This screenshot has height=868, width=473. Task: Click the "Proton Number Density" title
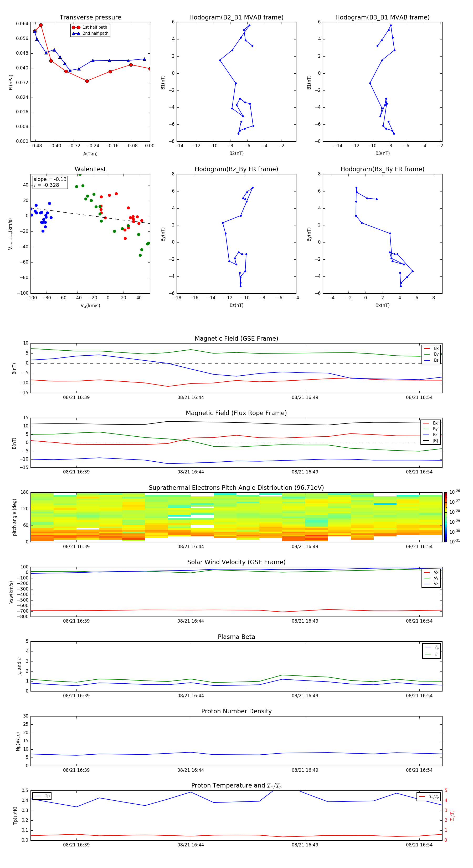tap(236, 711)
